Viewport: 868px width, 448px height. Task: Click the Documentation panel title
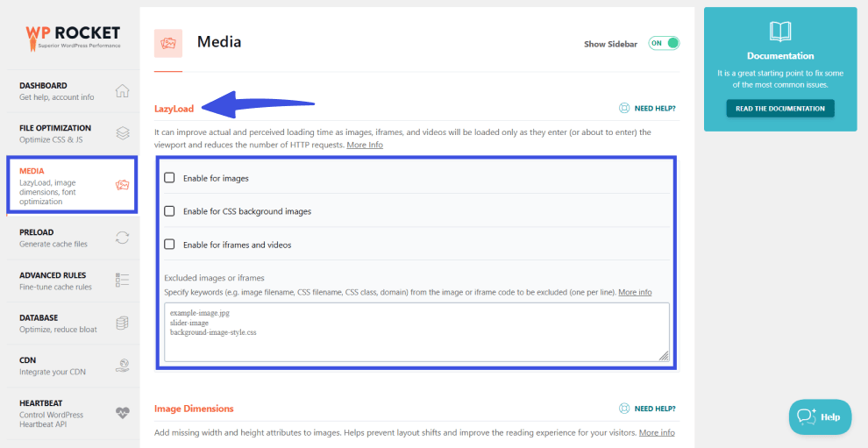coord(780,56)
